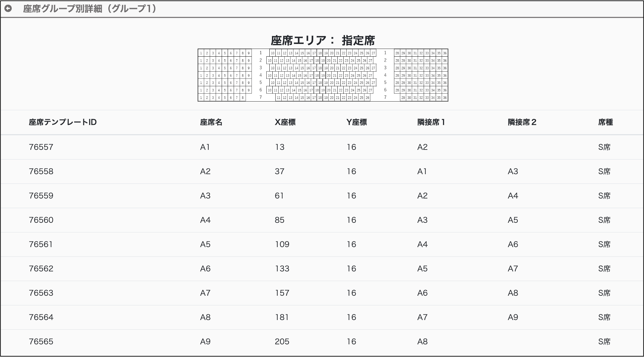
Task: Click the X座標 column header
Action: [285, 122]
